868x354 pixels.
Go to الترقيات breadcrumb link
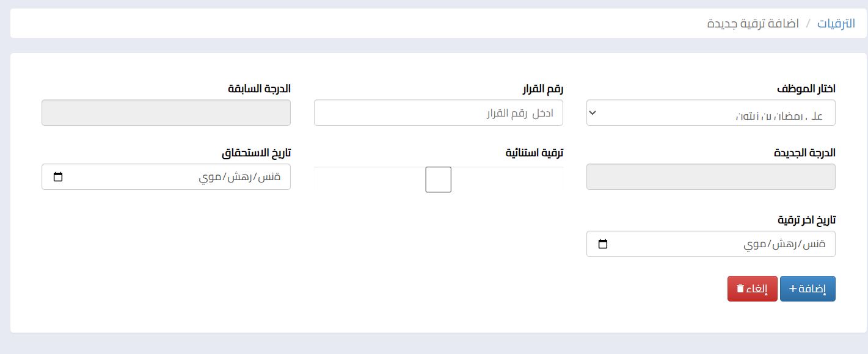[836, 24]
